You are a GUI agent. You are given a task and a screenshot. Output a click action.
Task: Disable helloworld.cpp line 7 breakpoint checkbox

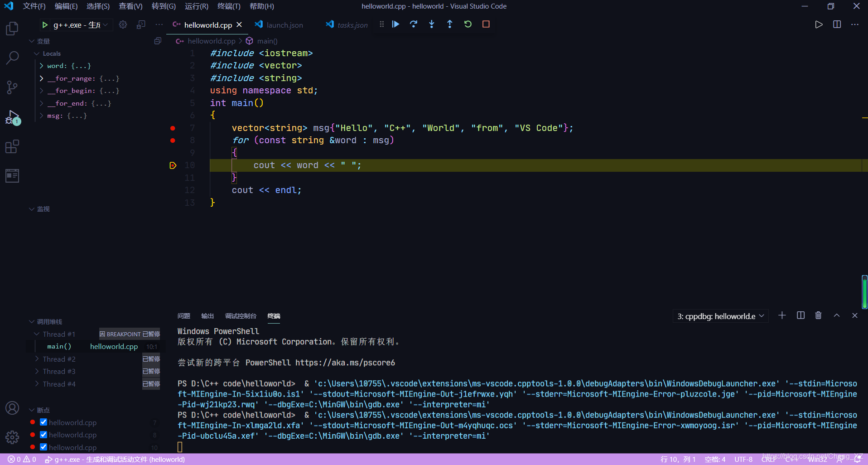click(43, 422)
